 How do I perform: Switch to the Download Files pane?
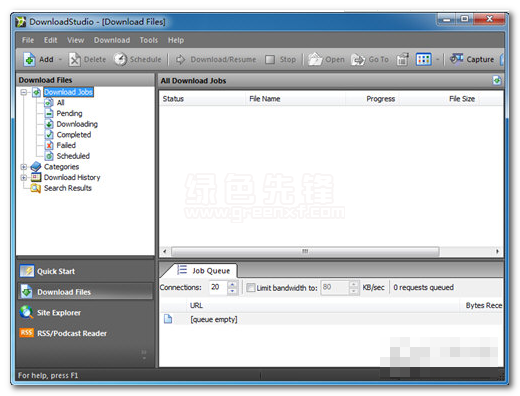85,292
